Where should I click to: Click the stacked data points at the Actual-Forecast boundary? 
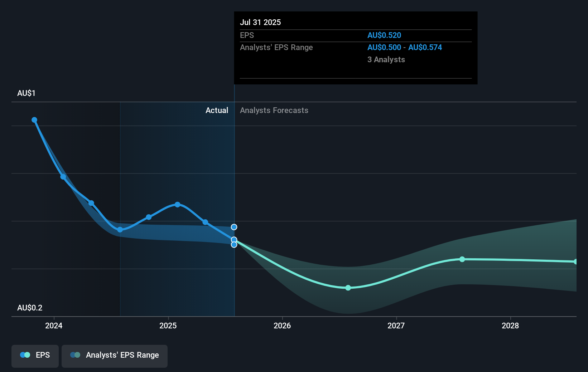tap(234, 242)
